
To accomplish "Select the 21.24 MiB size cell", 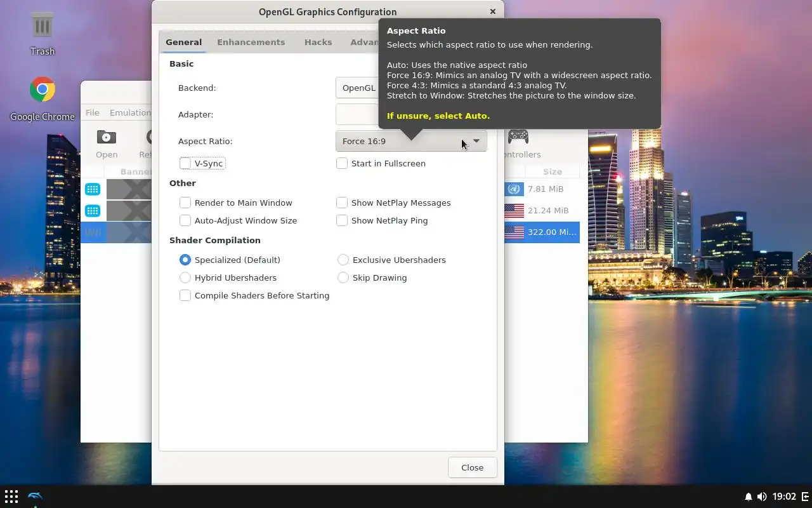I will (x=548, y=210).
